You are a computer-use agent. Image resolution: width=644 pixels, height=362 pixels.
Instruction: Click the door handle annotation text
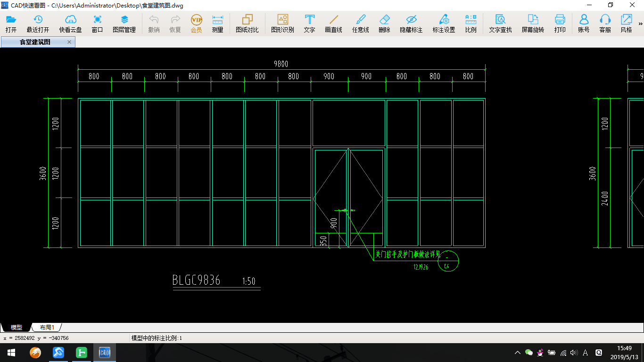click(x=407, y=255)
